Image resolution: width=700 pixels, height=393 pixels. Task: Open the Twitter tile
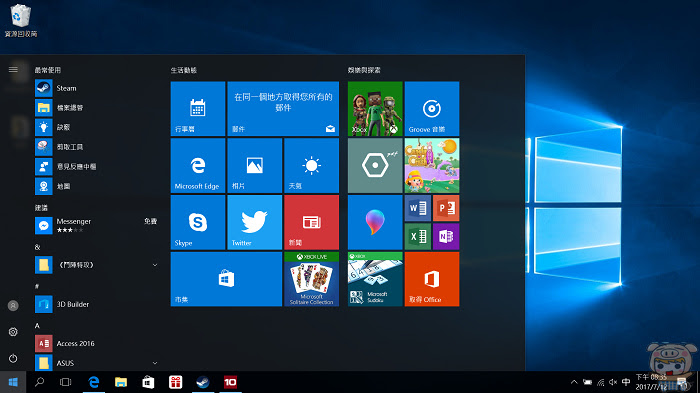click(254, 222)
